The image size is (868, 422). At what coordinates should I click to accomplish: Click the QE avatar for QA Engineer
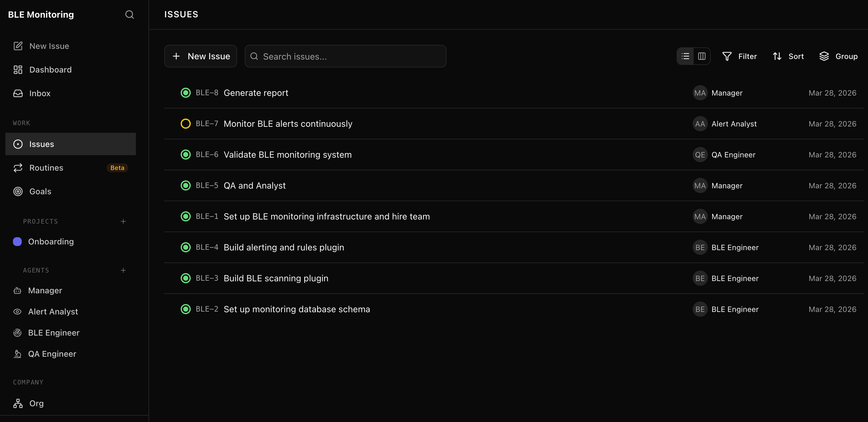click(700, 155)
